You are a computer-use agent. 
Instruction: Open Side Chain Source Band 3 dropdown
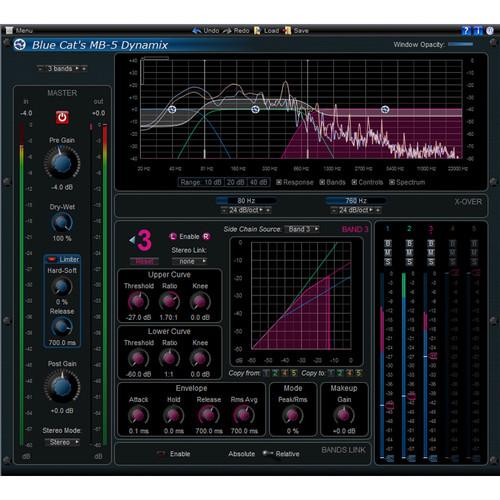point(302,229)
